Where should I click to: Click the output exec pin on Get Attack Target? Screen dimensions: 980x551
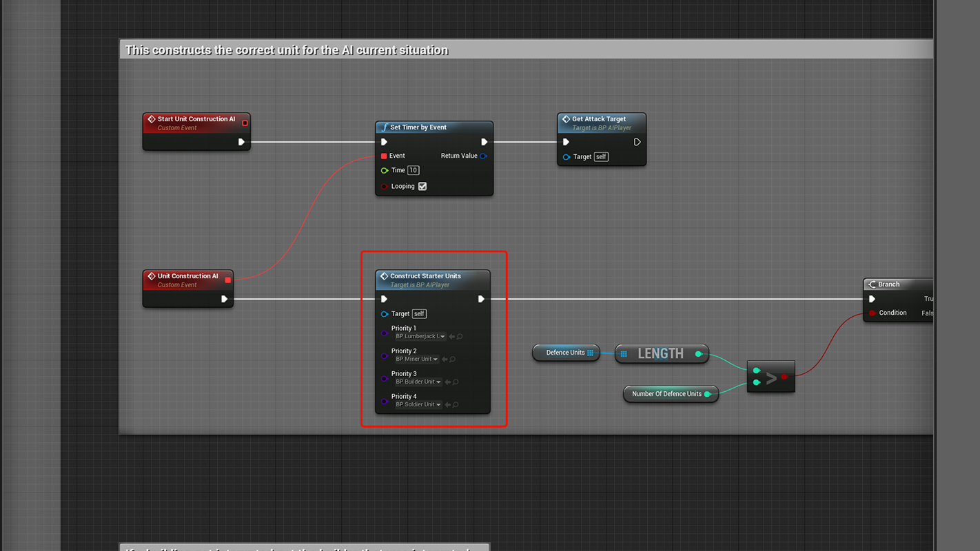tap(637, 142)
